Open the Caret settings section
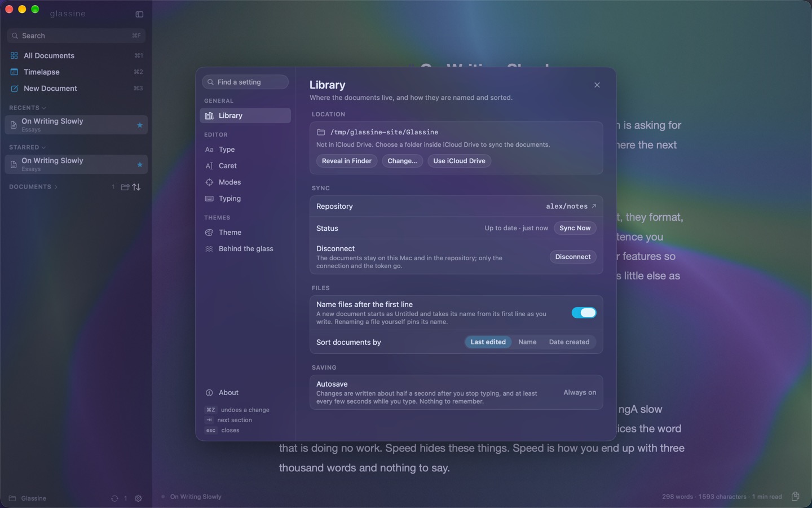Screen dimensions: 812x508 coord(245,166)
